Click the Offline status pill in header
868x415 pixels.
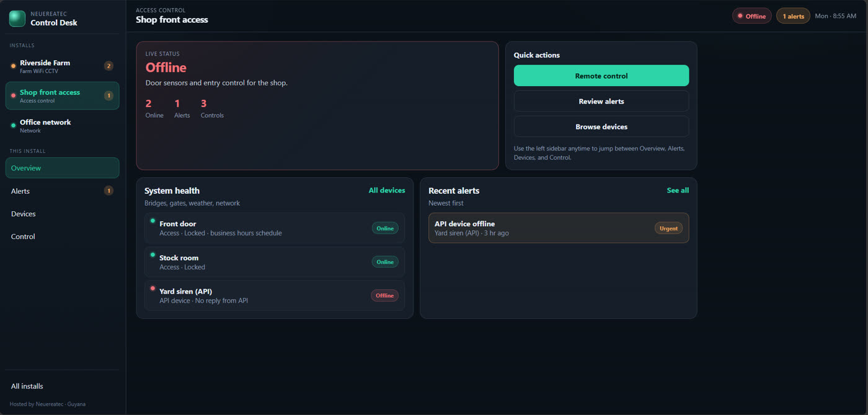click(x=751, y=16)
